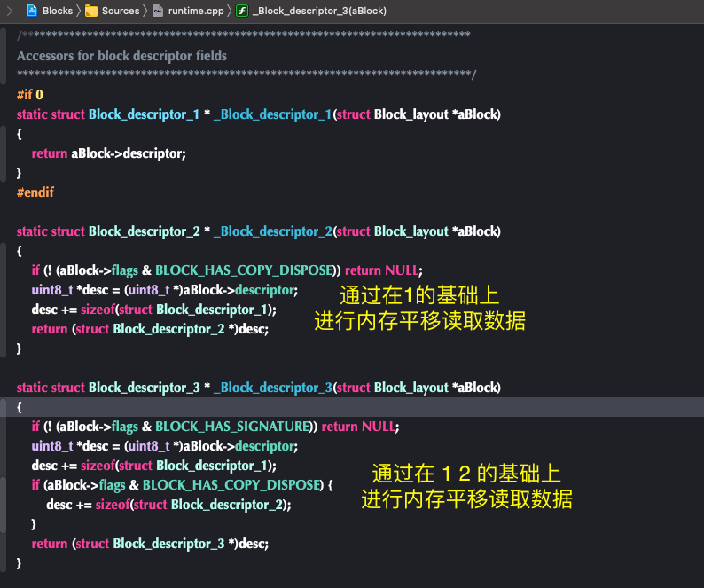Click the _Block_descriptor_1 function name
This screenshot has width=704, height=588.
point(272,114)
